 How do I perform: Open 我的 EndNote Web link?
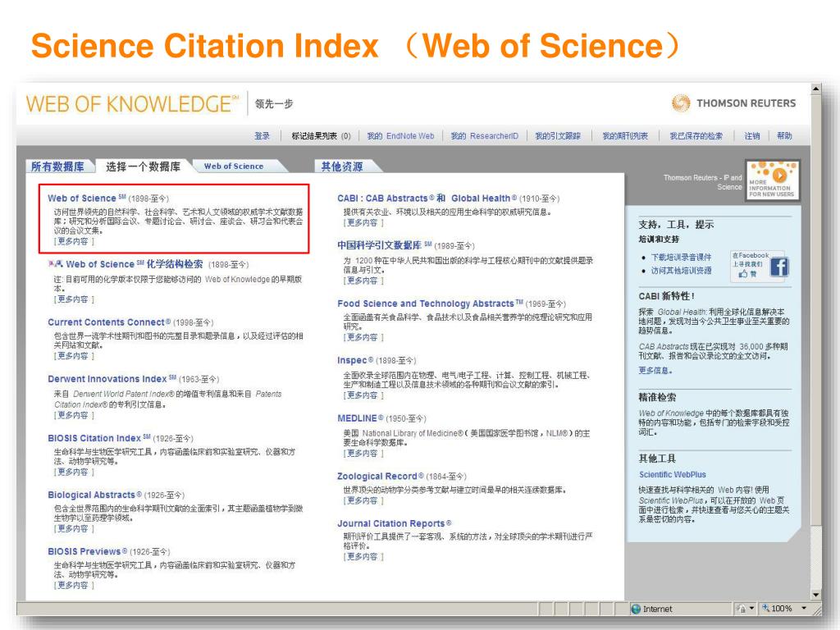click(x=400, y=136)
